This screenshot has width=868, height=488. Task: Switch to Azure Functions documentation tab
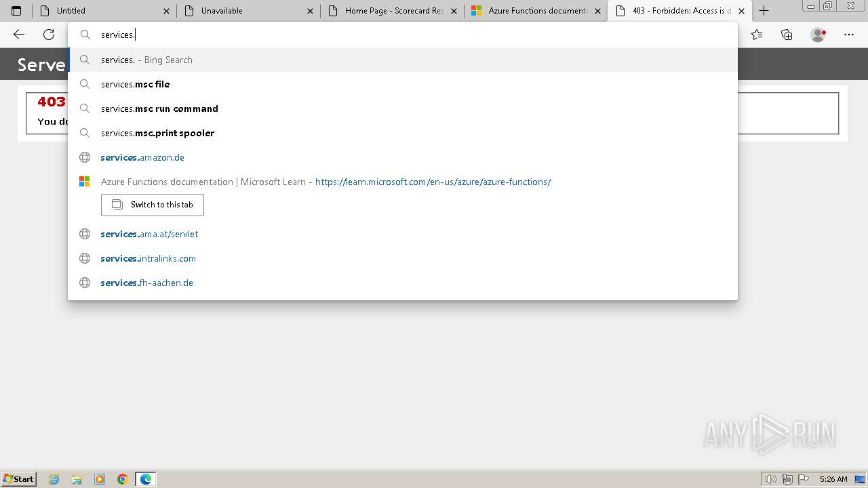[536, 11]
